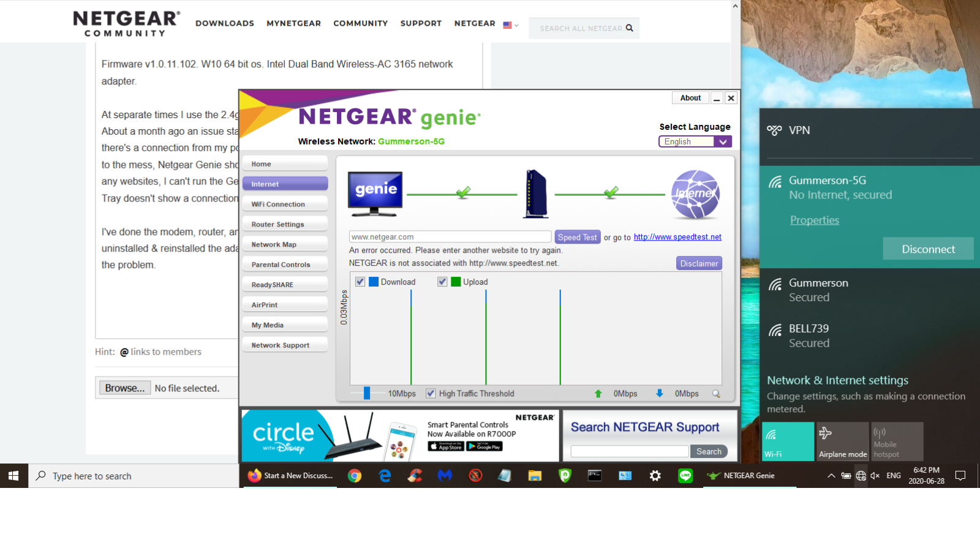Click the magnifier zoom icon below graph
Image resolution: width=980 pixels, height=551 pixels.
(716, 394)
